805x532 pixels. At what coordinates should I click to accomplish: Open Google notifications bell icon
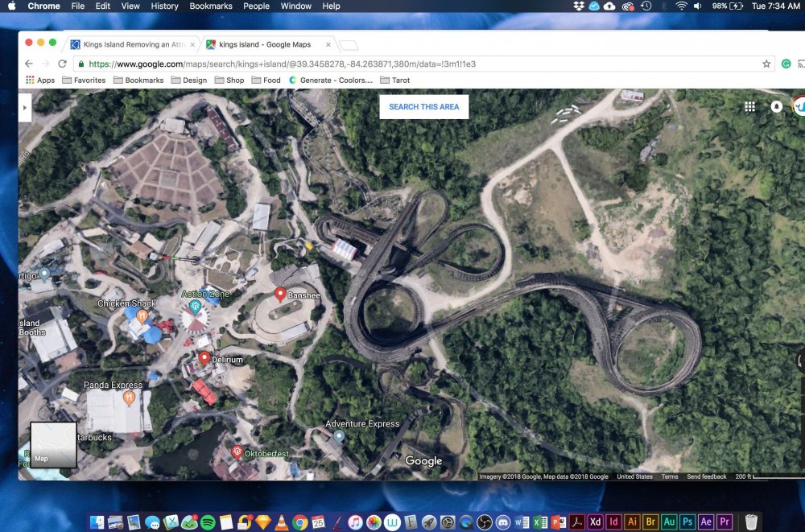click(x=776, y=106)
